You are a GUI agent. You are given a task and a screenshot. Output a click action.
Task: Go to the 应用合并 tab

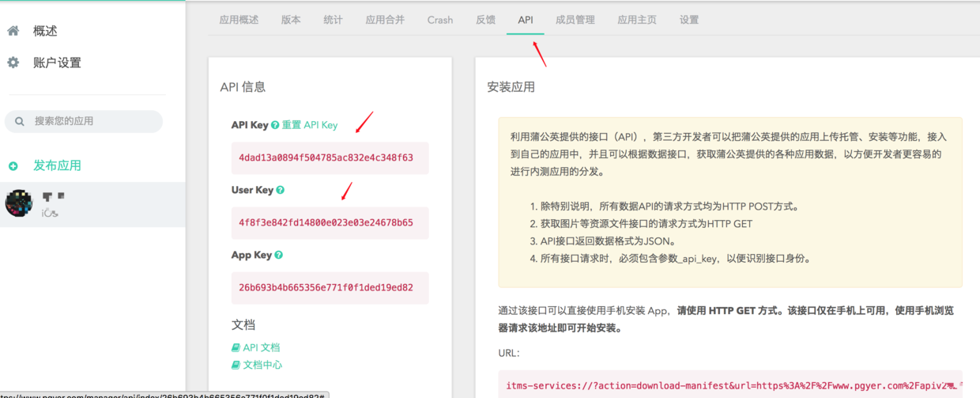(385, 20)
